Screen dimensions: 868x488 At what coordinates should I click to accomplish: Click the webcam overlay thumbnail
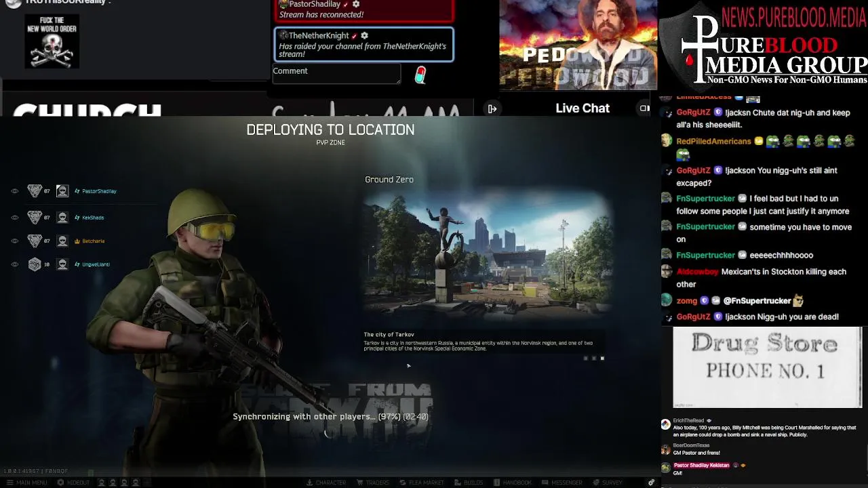(x=578, y=45)
